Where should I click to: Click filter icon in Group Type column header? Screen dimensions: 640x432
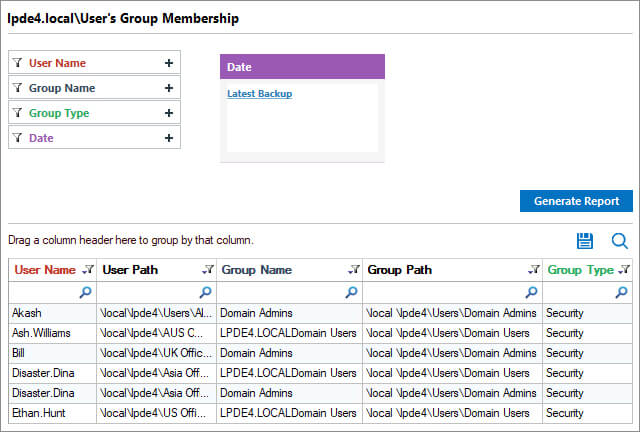pos(624,269)
